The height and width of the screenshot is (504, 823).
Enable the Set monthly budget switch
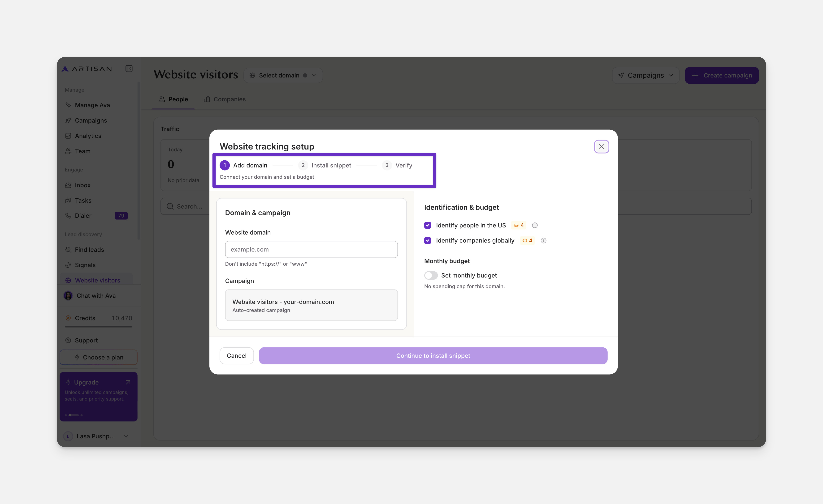click(431, 275)
